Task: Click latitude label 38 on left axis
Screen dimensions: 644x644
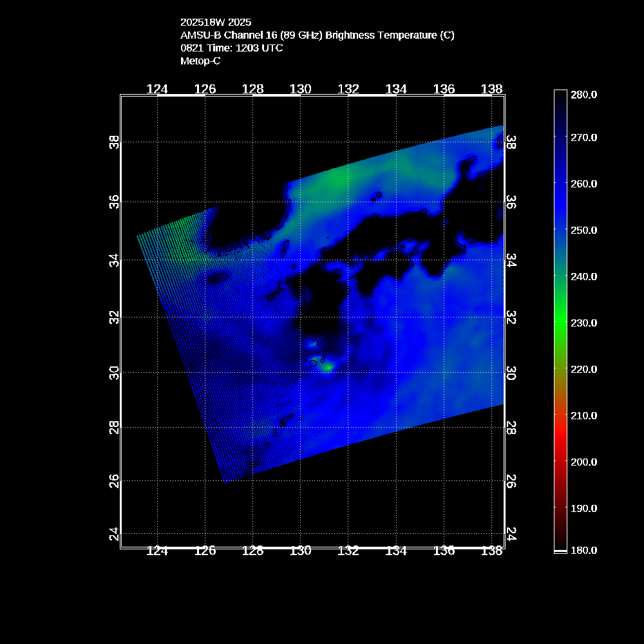Action: tap(115, 142)
